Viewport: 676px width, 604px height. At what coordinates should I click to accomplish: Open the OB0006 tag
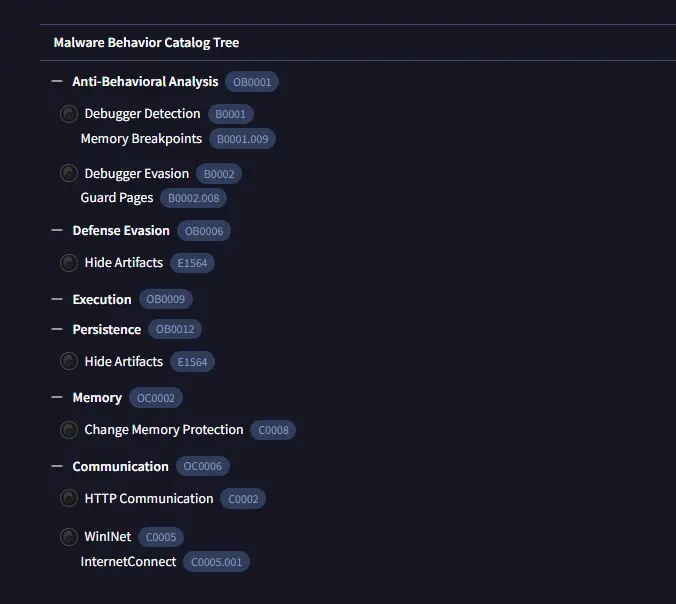[x=204, y=231]
